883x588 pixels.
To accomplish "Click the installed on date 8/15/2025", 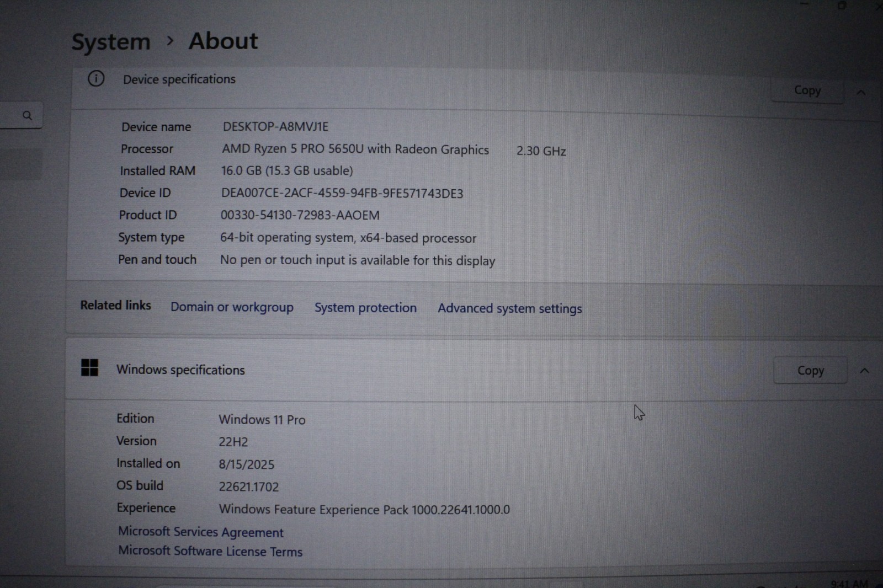I will click(246, 464).
